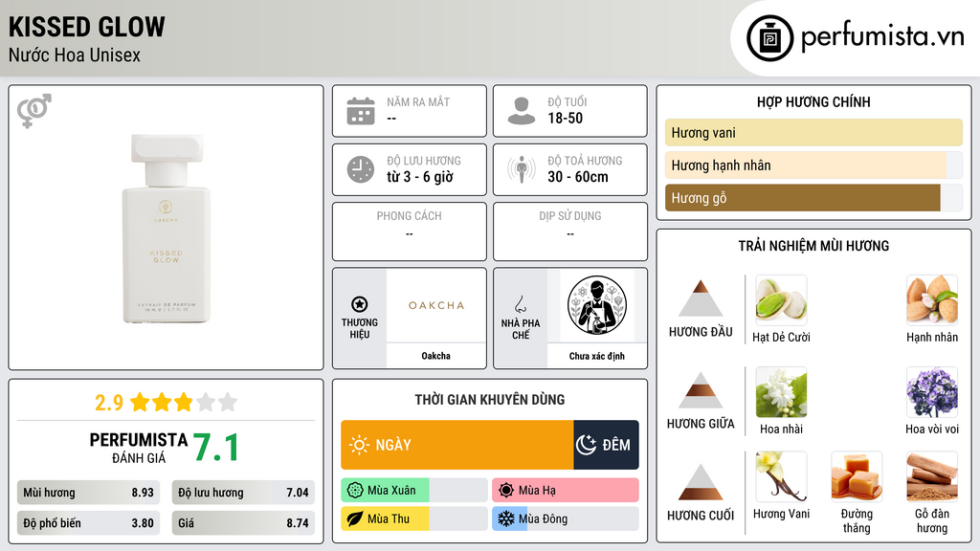Click the perfumista.vn site name

point(882,36)
